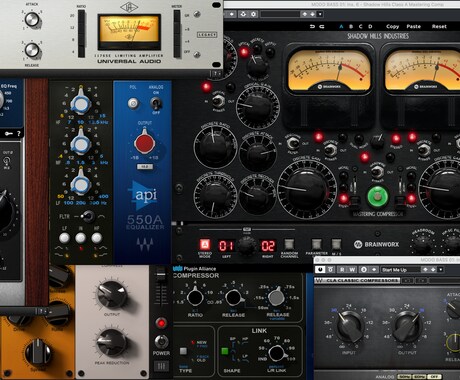Click the Discrete Recover knob
460x380 pixels.
(257, 196)
